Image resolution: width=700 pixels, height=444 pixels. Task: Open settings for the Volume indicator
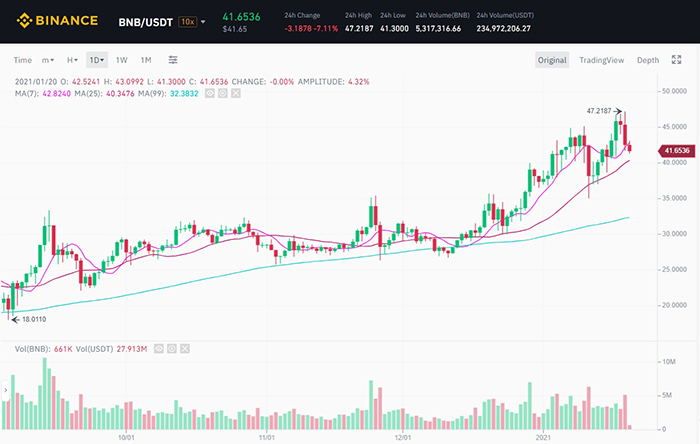click(x=171, y=349)
